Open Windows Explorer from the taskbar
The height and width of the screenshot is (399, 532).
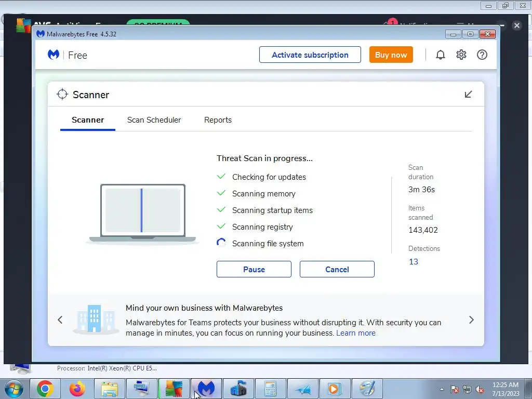point(110,389)
